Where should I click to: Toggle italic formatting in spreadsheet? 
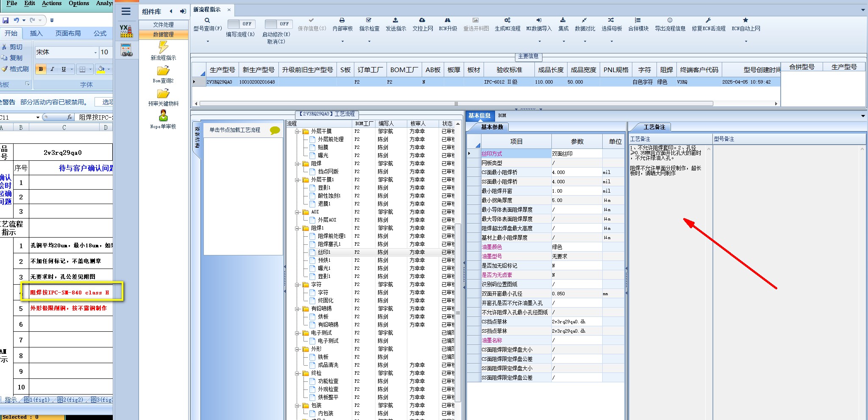[52, 69]
